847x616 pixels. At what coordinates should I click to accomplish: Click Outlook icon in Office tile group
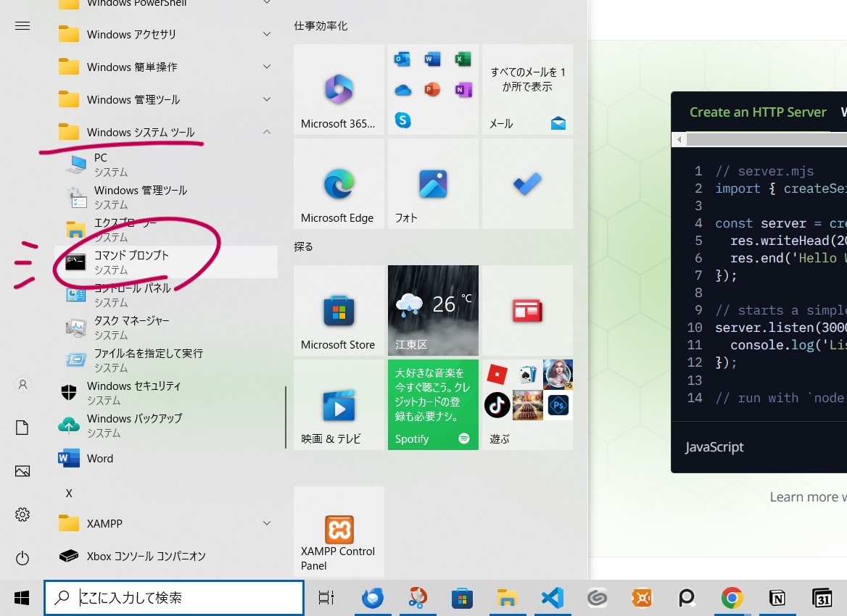click(x=402, y=59)
